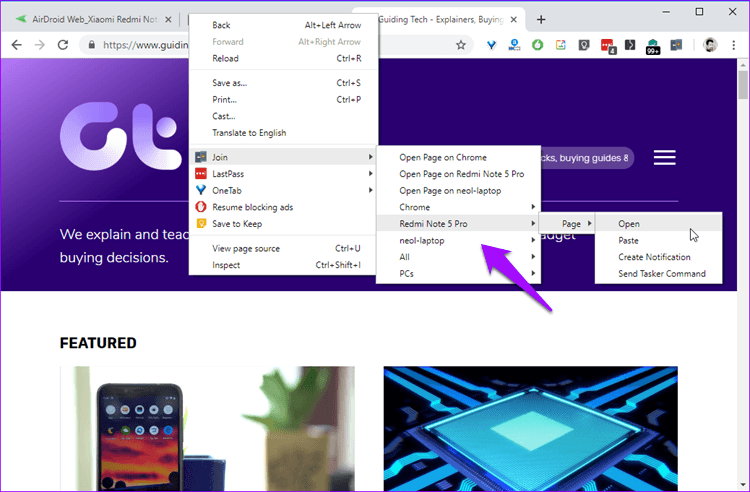Image resolution: width=750 pixels, height=492 pixels.
Task: Expand the neol-laptop submenu
Action: pyautogui.click(x=458, y=241)
